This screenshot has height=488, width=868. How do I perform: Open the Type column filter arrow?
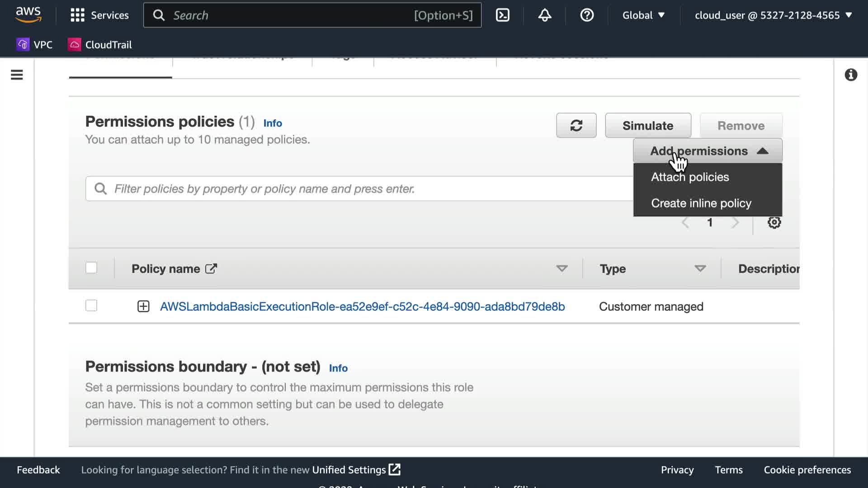[x=700, y=269]
